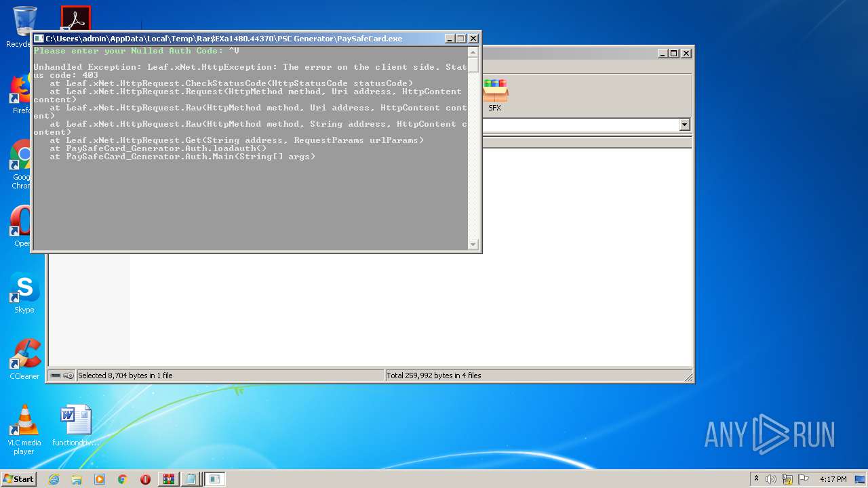Screen dimensions: 868x488
Task: Switch to the WinRAR taskbar button
Action: 168,479
